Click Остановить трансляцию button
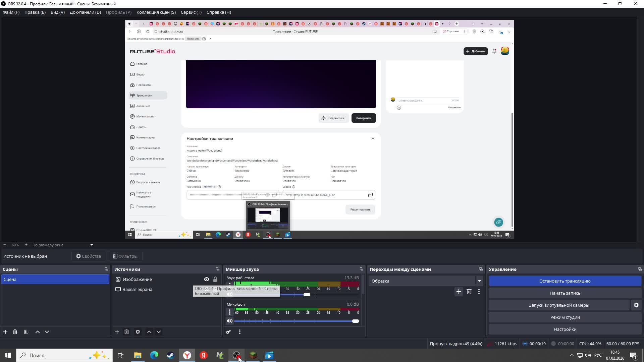The height and width of the screenshot is (362, 644). click(565, 281)
